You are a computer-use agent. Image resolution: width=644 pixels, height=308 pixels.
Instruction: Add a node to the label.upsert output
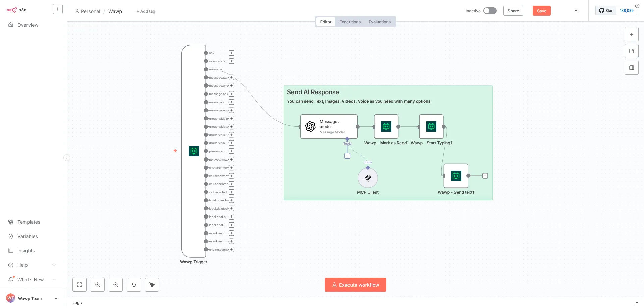pos(231,200)
